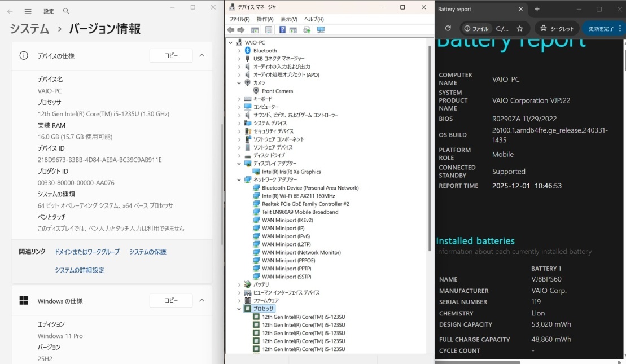Viewport: 626px width, 364px height.
Task: Open システムの詳細設定 link
Action: (80, 270)
